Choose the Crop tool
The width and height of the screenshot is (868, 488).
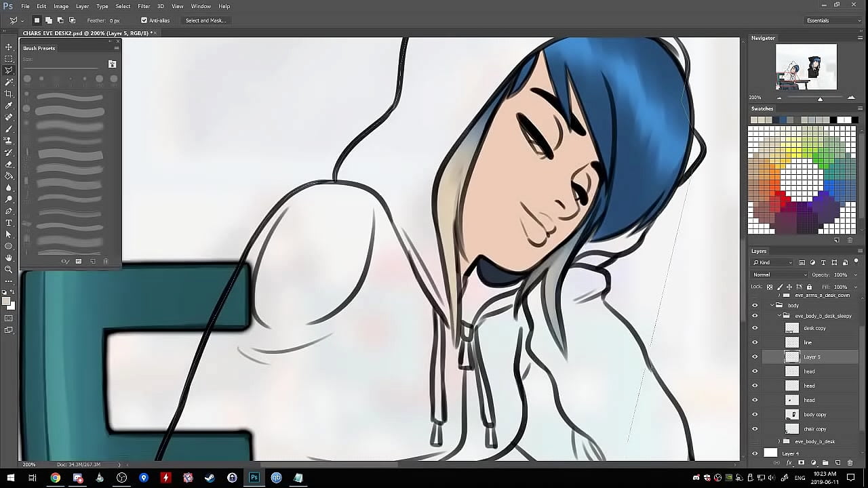pos(9,94)
